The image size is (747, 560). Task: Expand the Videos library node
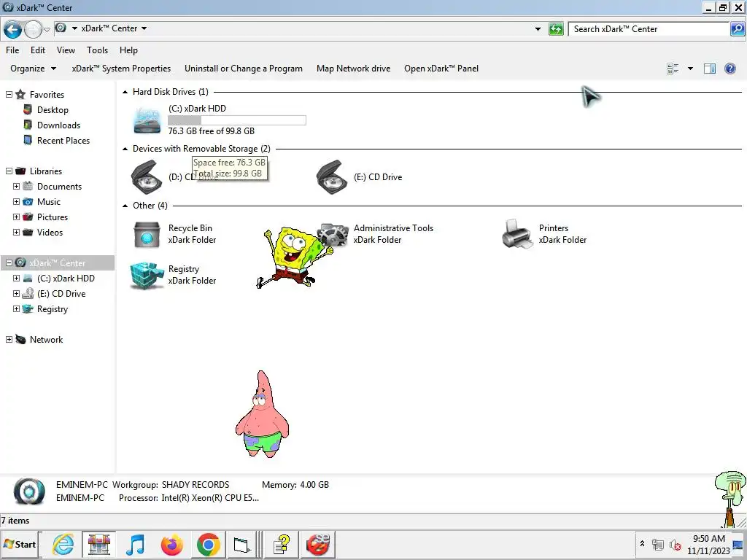click(x=16, y=232)
